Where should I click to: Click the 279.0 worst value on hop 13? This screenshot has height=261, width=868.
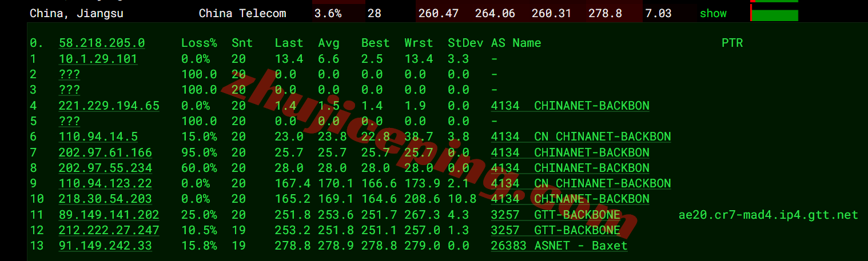tap(422, 246)
